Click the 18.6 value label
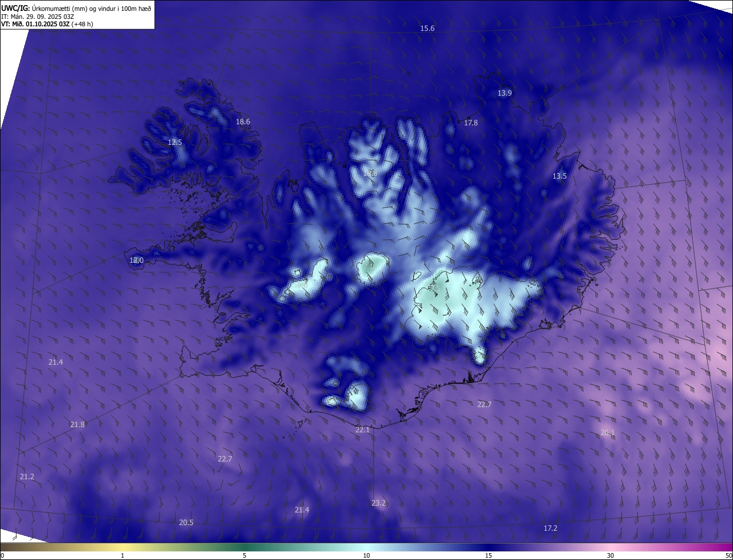 click(x=243, y=121)
